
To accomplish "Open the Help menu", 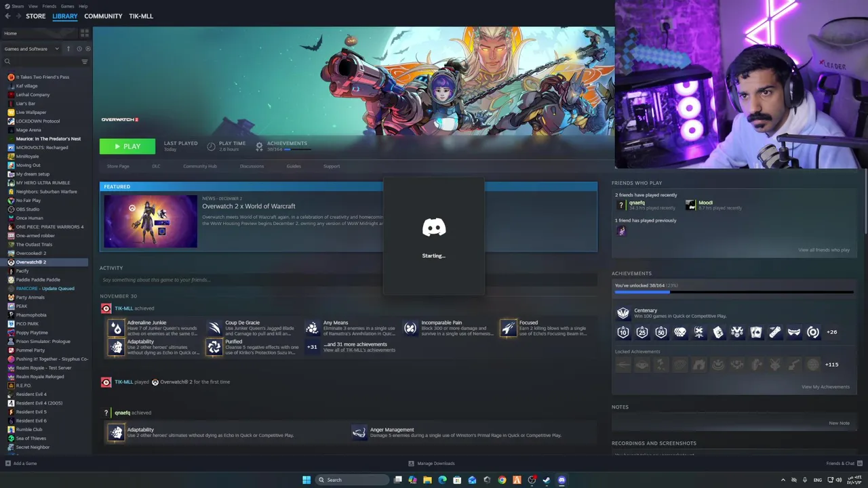I will pyautogui.click(x=83, y=6).
